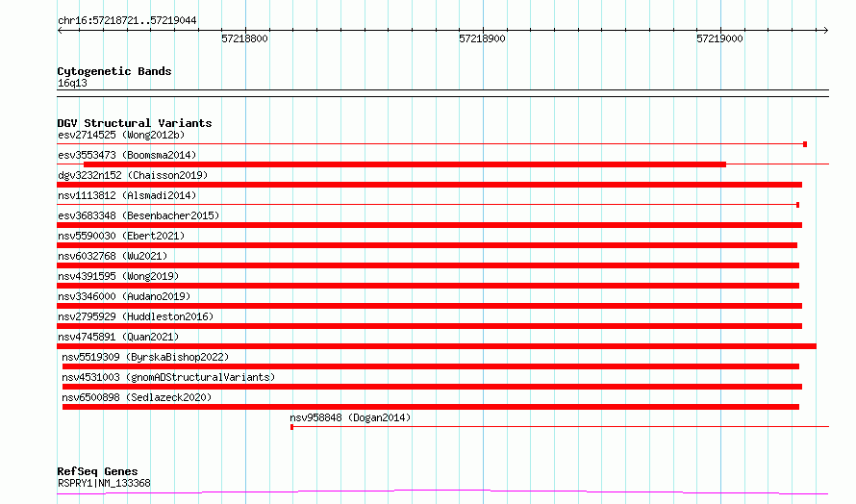
Task: Click the right arrowhead of the ruler
Action: [825, 30]
